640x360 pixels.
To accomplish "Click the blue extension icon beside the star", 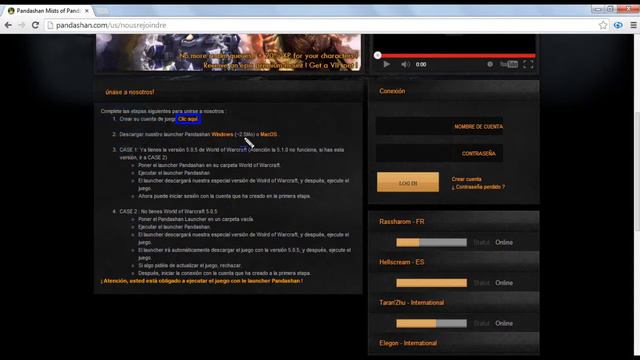I will [x=618, y=25].
